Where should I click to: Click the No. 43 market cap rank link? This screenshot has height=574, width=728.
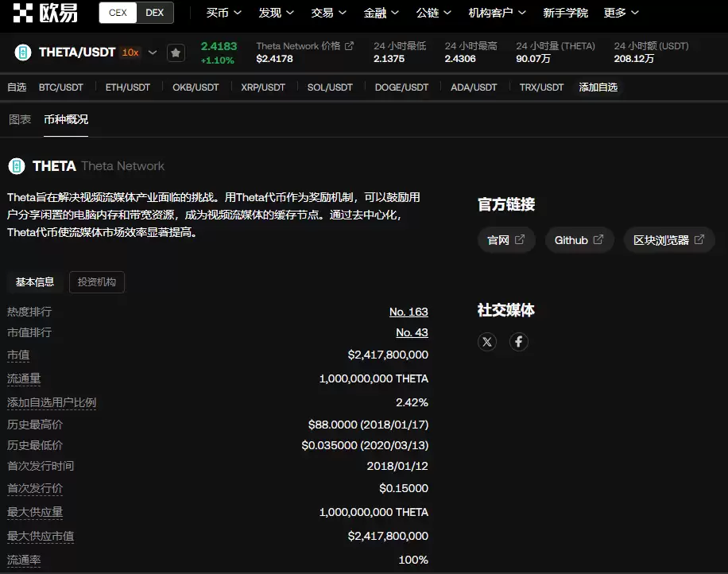coord(412,332)
